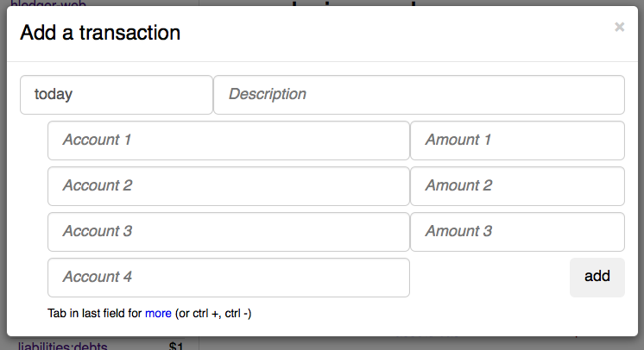Close the Add a transaction dialog
This screenshot has height=350, width=644.
[x=619, y=27]
